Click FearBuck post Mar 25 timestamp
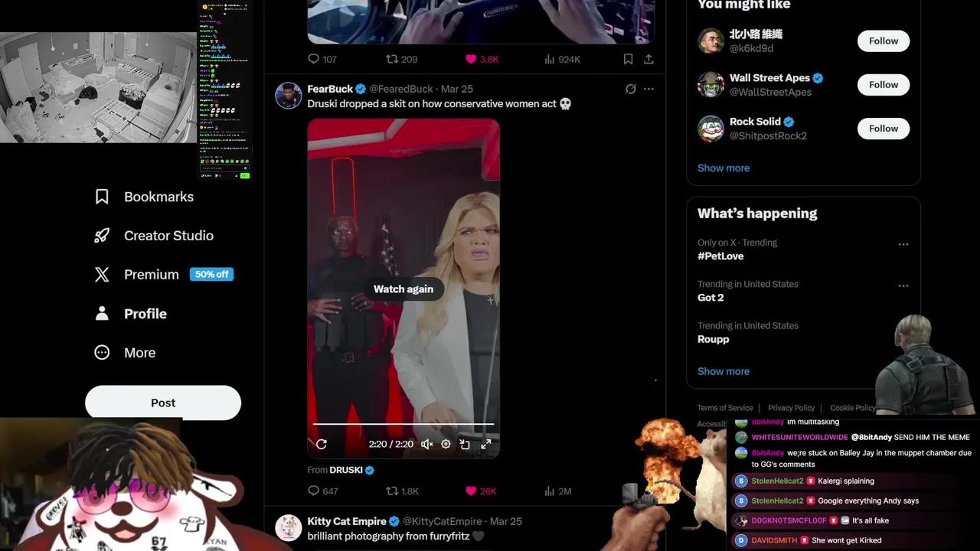This screenshot has height=551, width=980. tap(457, 89)
